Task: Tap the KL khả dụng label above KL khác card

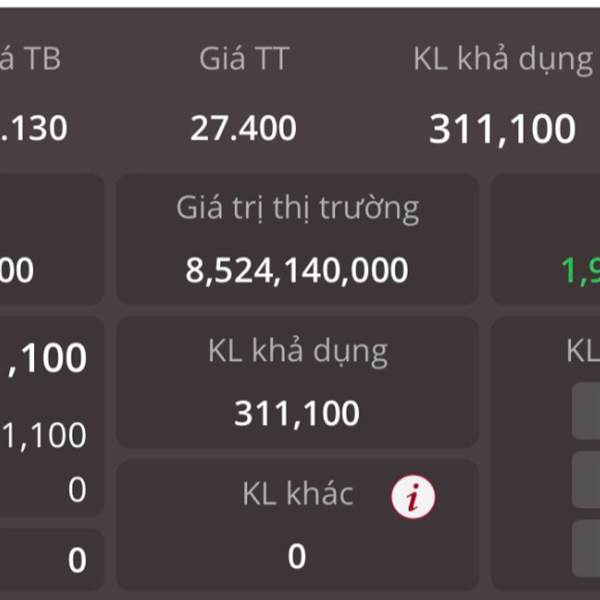Action: click(297, 351)
